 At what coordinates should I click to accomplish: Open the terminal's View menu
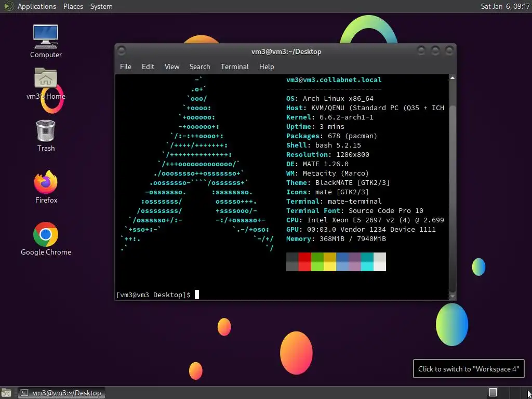(171, 66)
